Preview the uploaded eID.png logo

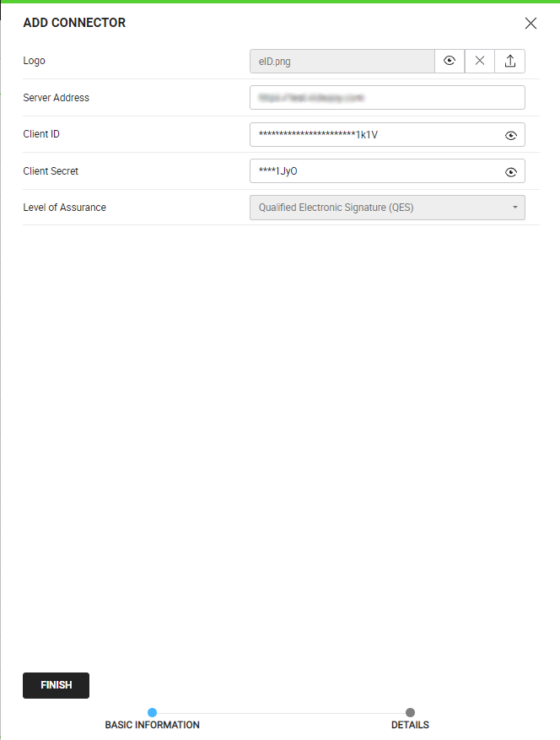point(450,61)
